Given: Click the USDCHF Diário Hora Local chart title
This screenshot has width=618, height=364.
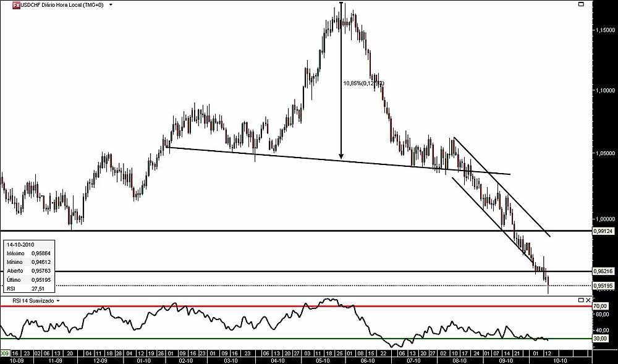Looking at the screenshot, I should [x=62, y=5].
